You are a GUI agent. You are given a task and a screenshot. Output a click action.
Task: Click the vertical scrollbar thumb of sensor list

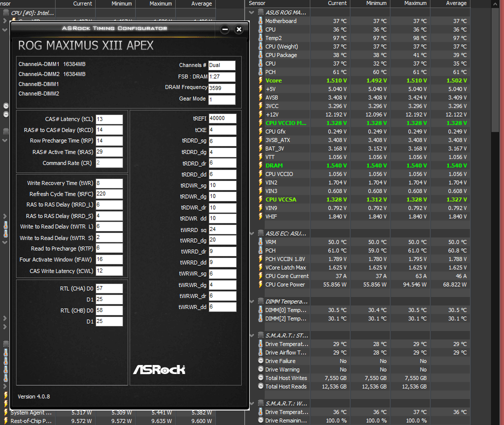pyautogui.click(x=495, y=69)
